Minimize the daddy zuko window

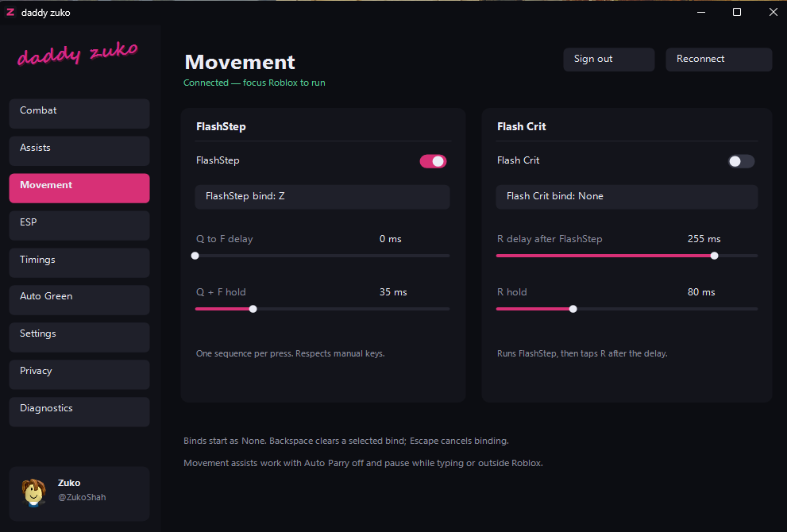pyautogui.click(x=701, y=12)
